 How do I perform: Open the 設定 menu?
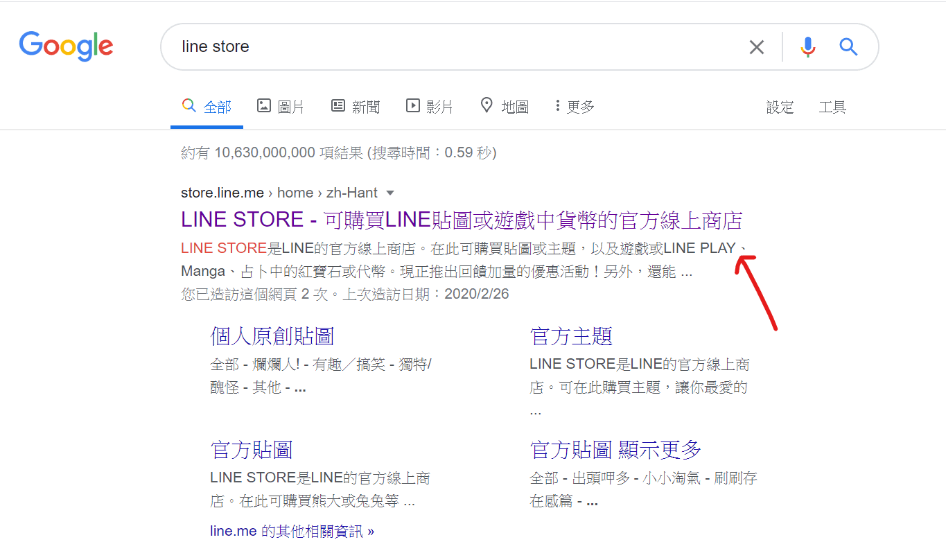point(780,107)
